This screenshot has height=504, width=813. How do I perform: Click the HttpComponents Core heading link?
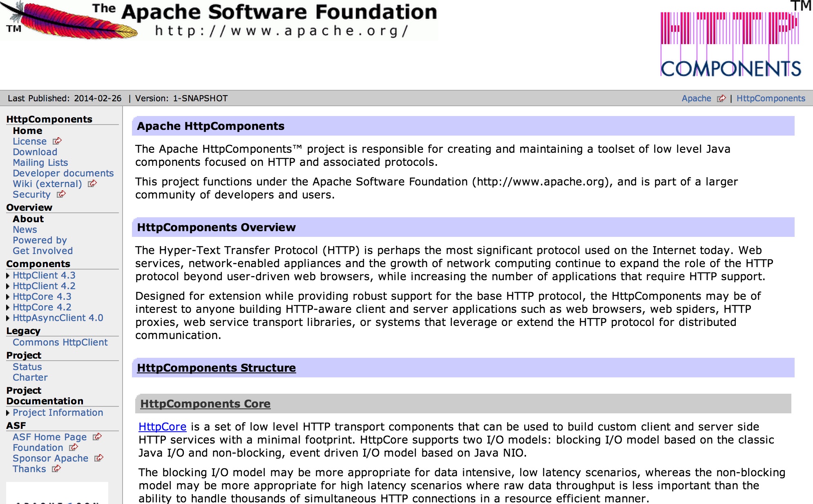pyautogui.click(x=205, y=404)
